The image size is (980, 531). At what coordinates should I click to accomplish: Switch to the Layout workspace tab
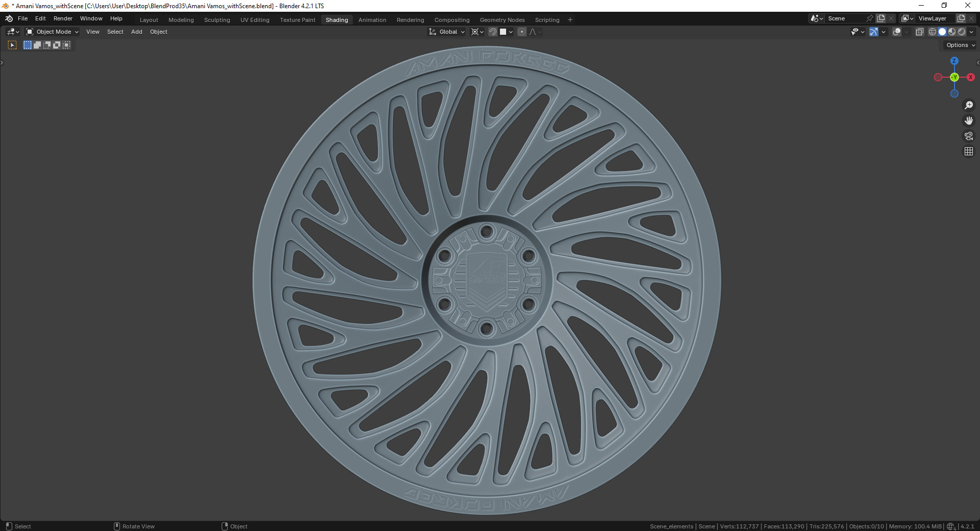149,20
